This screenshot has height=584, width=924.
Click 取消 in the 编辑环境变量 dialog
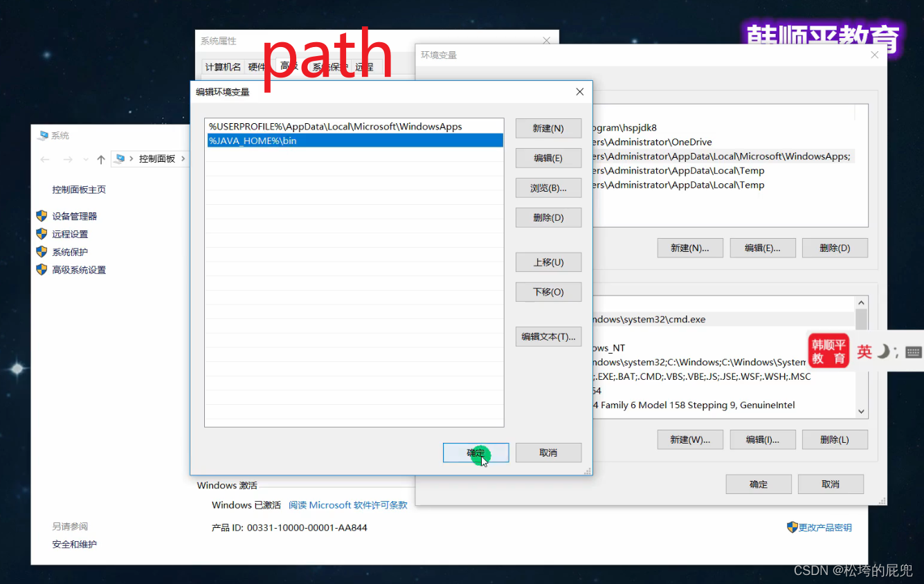[548, 453]
